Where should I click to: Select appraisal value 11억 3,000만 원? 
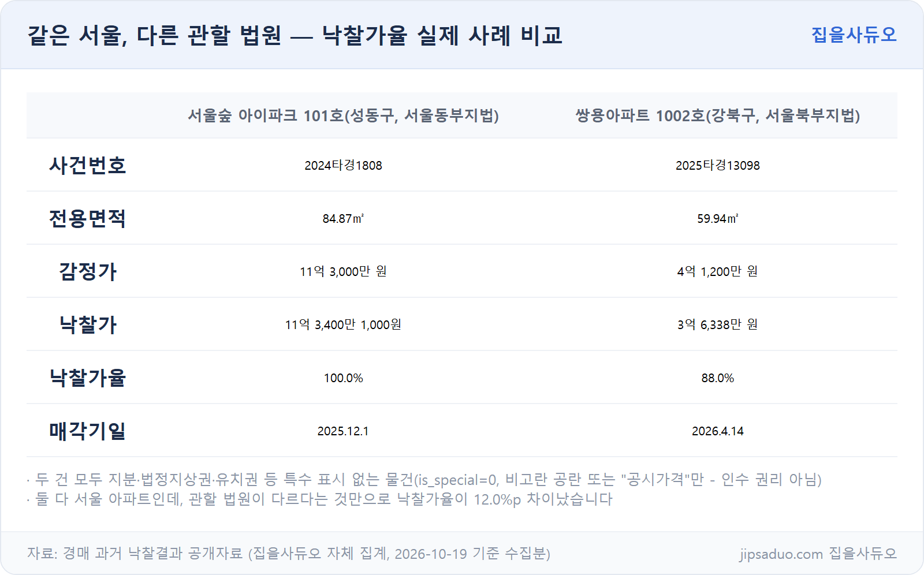tap(344, 271)
